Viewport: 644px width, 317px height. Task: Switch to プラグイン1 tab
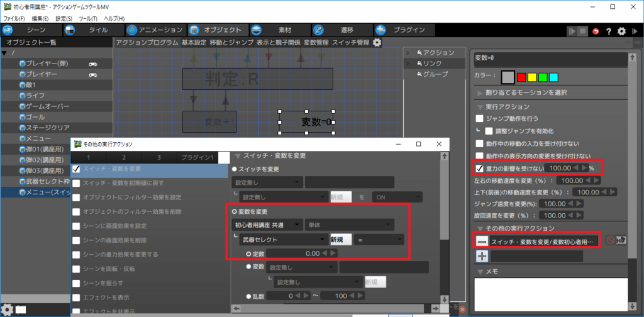197,158
